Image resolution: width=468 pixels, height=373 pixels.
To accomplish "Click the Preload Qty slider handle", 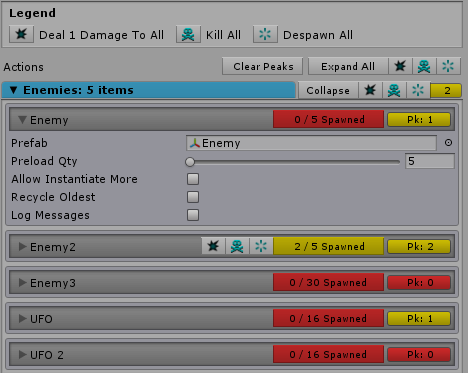I will click(190, 162).
